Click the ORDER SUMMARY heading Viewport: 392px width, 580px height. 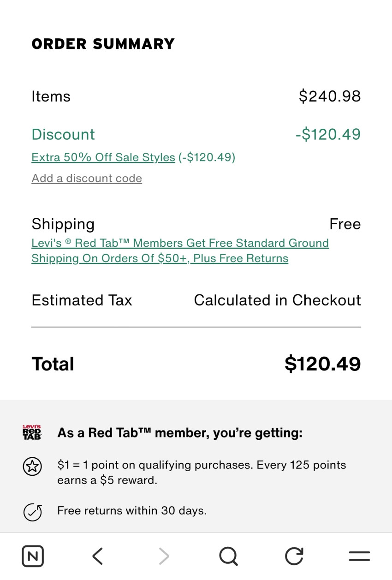click(x=103, y=44)
